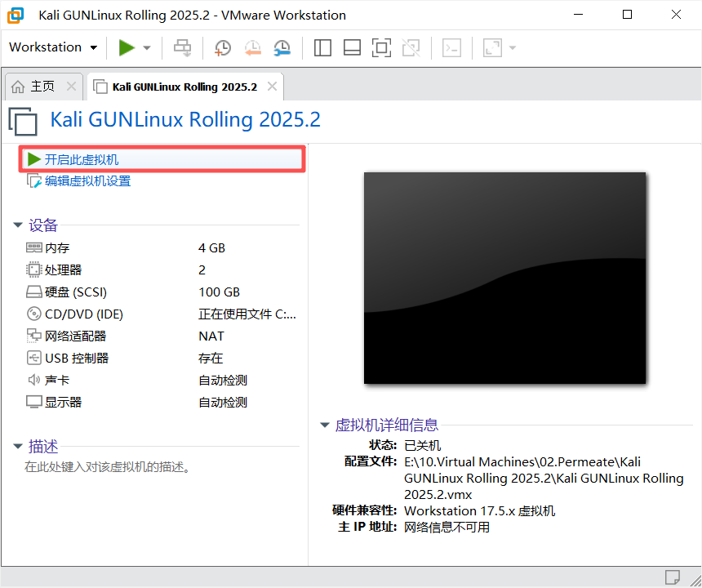Click the Workstation 17.5.x 虚拟机 compatibility text
Screen dimensions: 702x588
pyautogui.click(x=479, y=510)
